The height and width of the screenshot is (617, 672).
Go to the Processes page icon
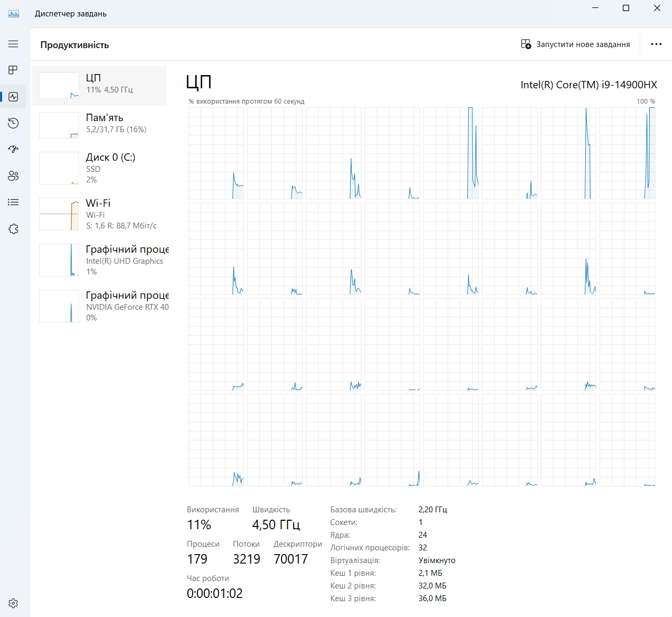click(13, 70)
